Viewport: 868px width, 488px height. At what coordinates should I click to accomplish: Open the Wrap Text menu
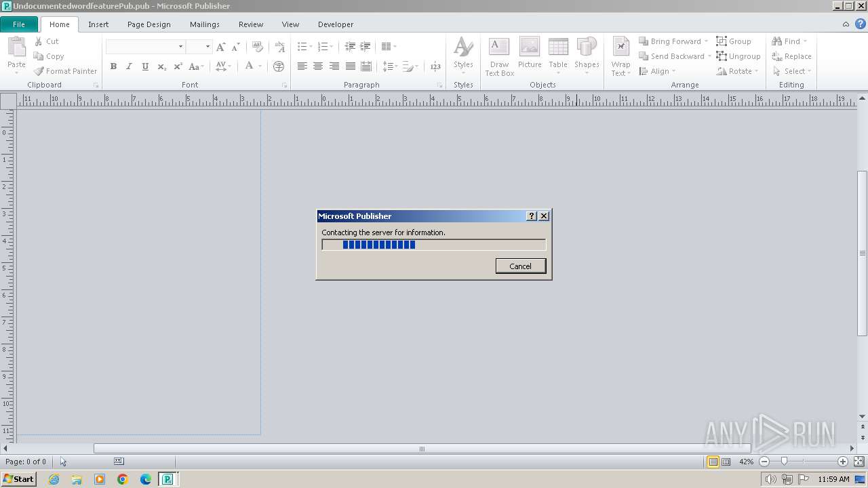[620, 56]
